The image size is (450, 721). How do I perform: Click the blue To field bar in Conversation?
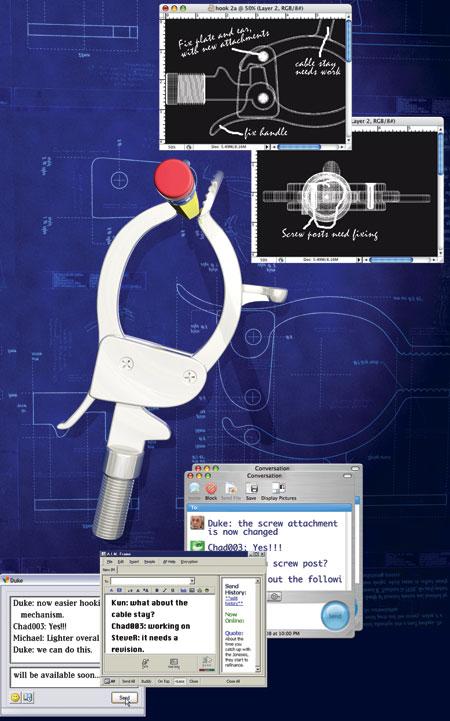[x=269, y=508]
